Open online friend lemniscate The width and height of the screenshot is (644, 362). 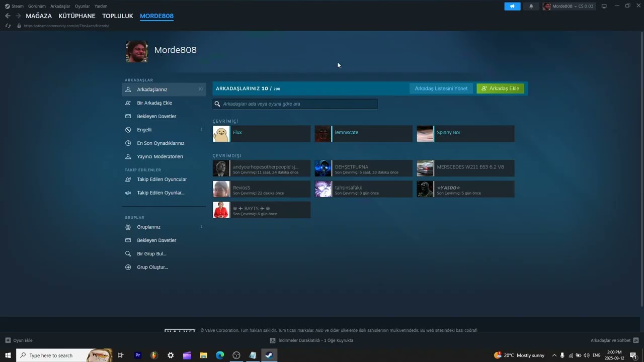pos(363,134)
